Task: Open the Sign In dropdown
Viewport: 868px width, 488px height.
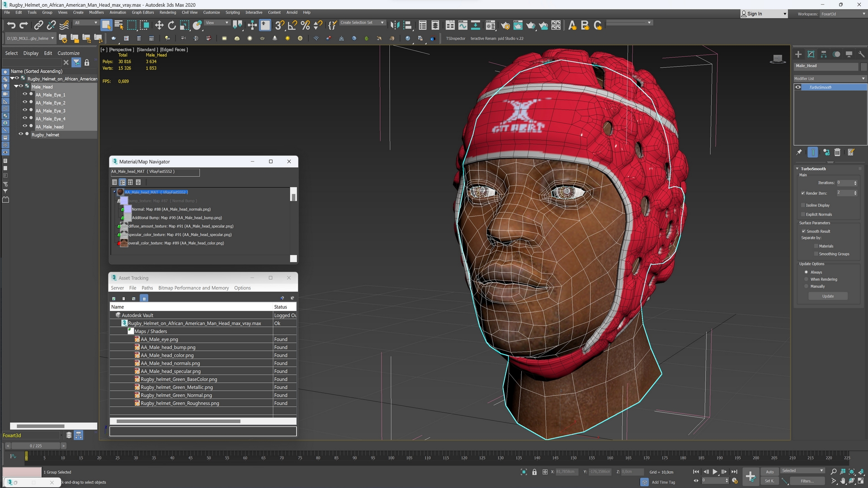Action: [764, 14]
